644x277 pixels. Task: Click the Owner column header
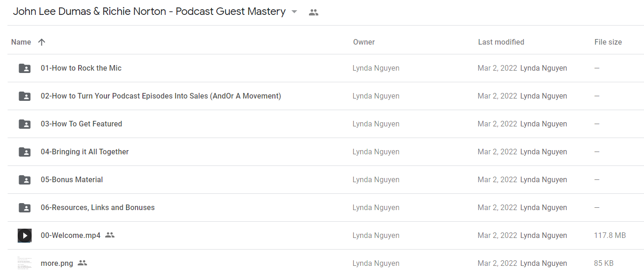tap(364, 42)
